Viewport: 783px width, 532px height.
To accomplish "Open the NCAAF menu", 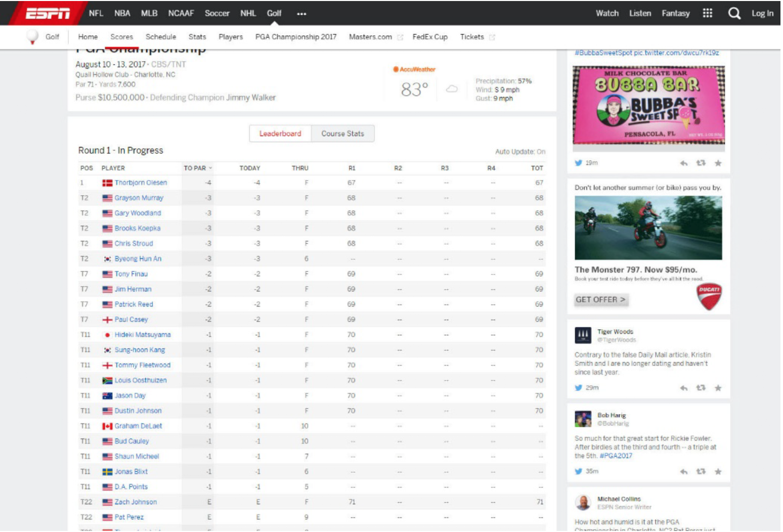I will pyautogui.click(x=182, y=14).
